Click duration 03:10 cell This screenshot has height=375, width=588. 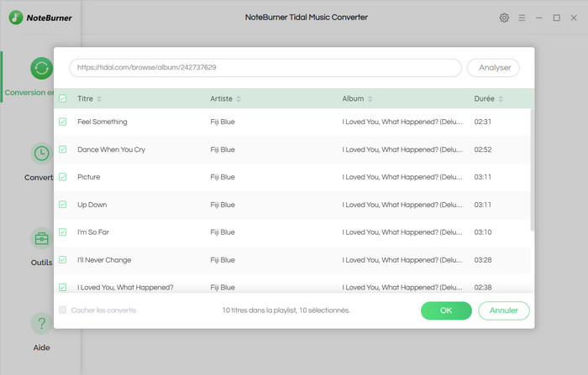click(483, 232)
